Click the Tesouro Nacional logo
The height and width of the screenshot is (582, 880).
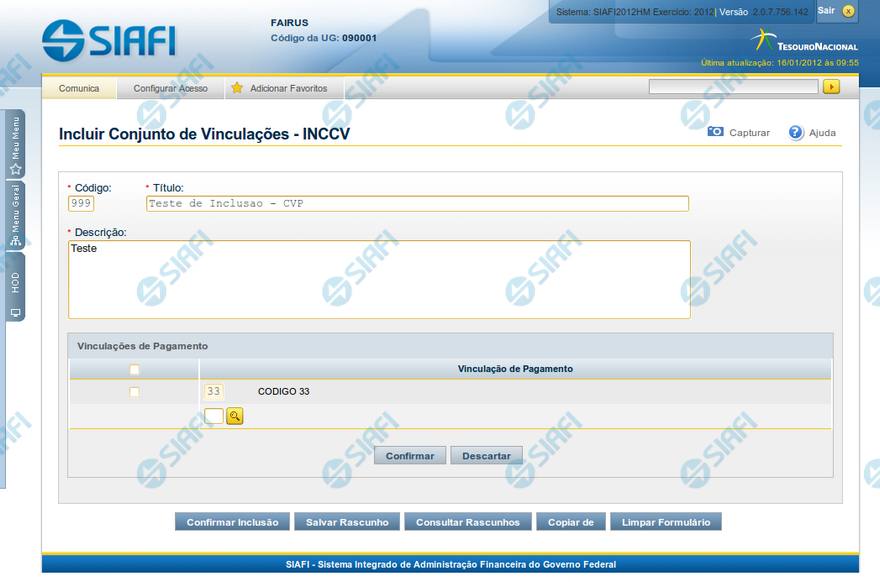[x=804, y=41]
